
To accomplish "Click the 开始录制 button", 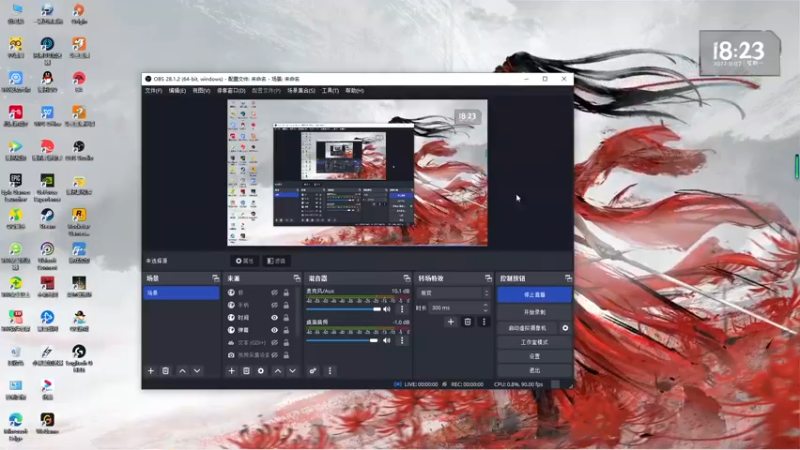I will 535,312.
